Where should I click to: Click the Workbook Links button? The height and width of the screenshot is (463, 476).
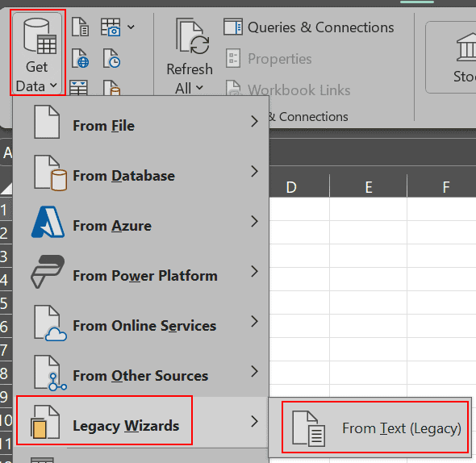point(288,90)
